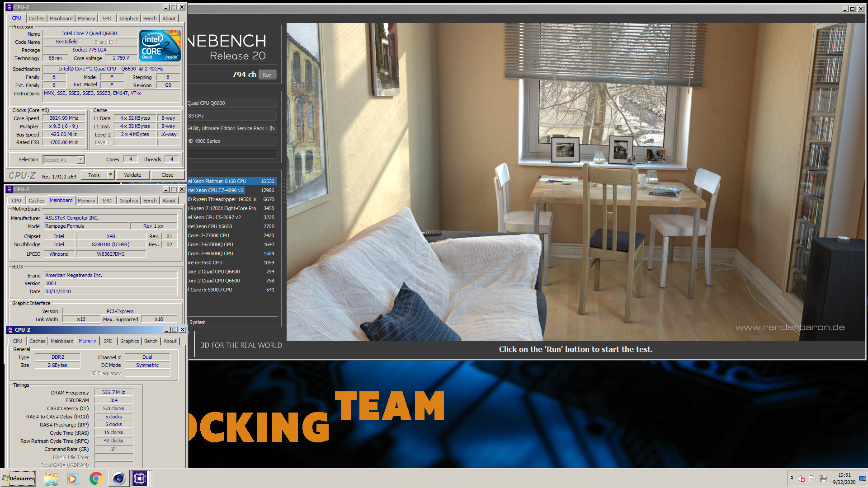This screenshot has height=488, width=868.
Task: Launch Windows Media Player from taskbar
Action: (x=73, y=479)
